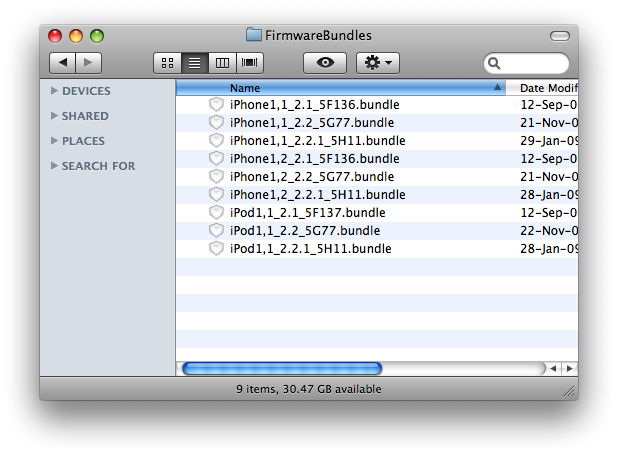Close the FirmwareBundles window with red button

[x=55, y=36]
